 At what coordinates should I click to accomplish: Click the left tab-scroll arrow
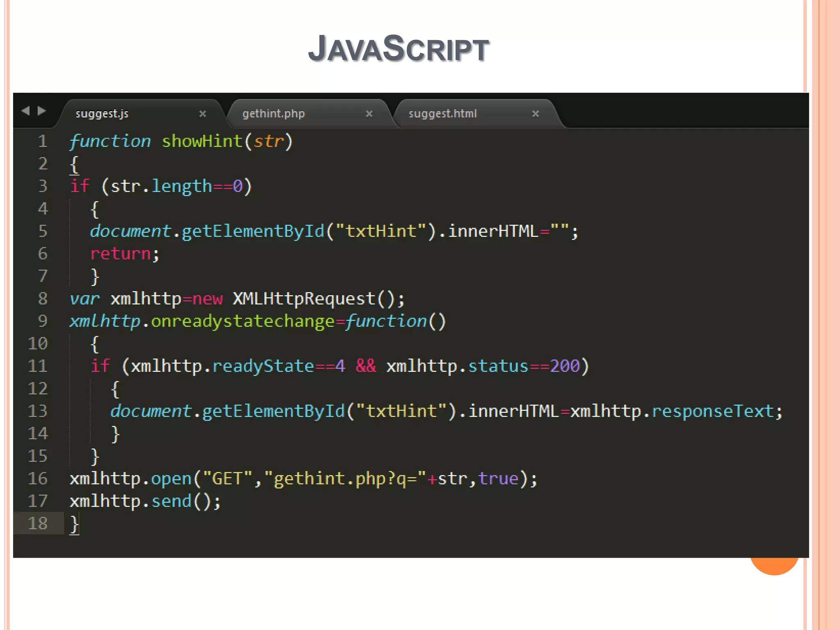click(x=26, y=111)
